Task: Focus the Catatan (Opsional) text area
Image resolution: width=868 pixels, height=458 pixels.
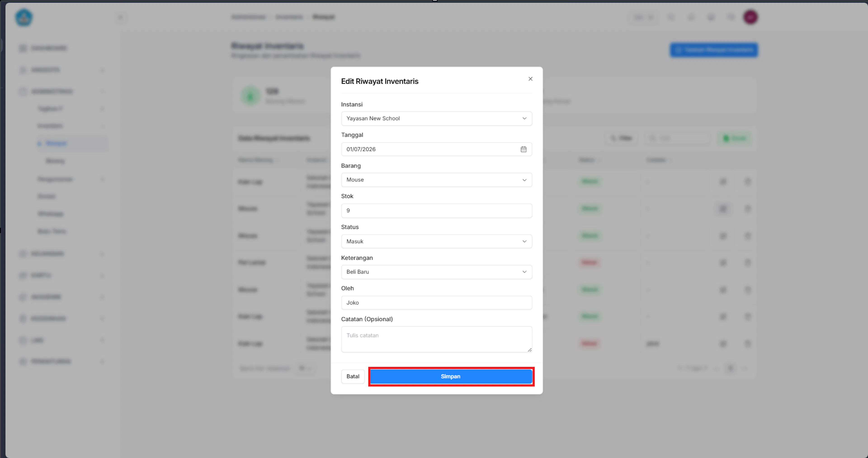Action: 436,339
